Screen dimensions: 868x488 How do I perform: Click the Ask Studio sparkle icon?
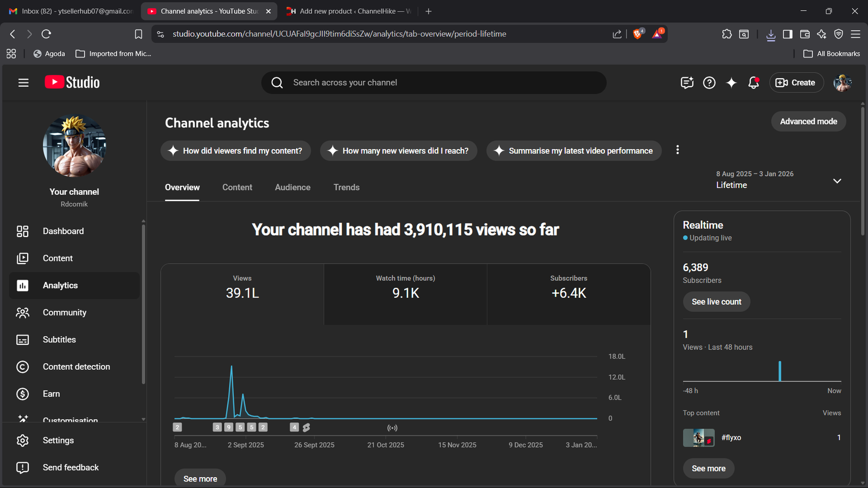(731, 82)
